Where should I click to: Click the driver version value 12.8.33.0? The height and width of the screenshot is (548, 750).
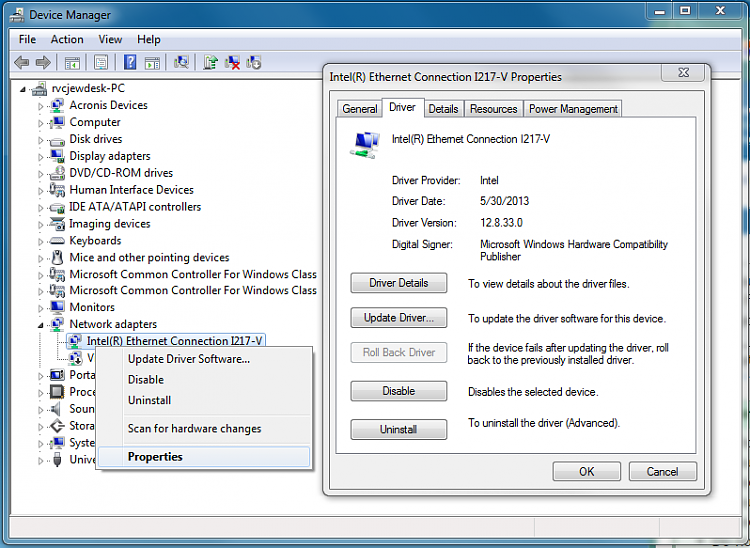[501, 223]
